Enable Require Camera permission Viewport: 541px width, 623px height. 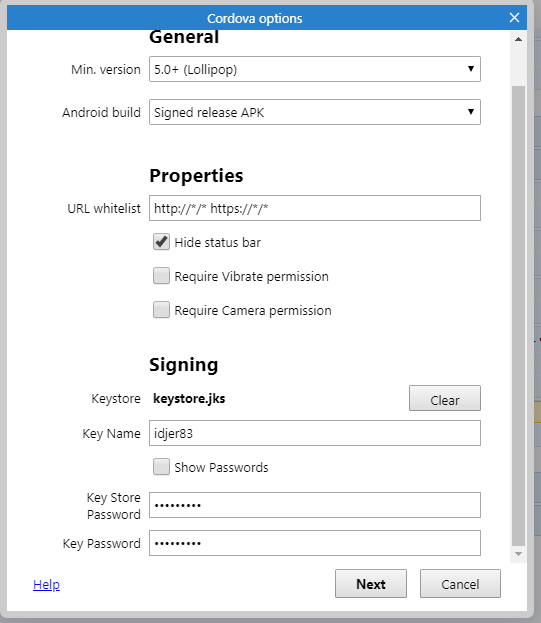(161, 310)
